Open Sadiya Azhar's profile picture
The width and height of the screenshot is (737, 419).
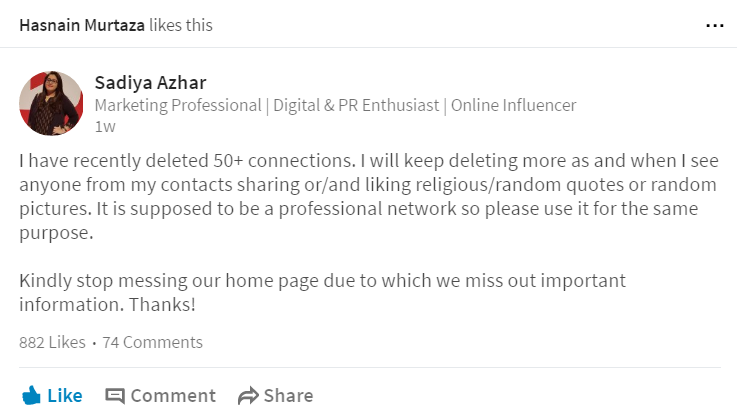tap(51, 103)
